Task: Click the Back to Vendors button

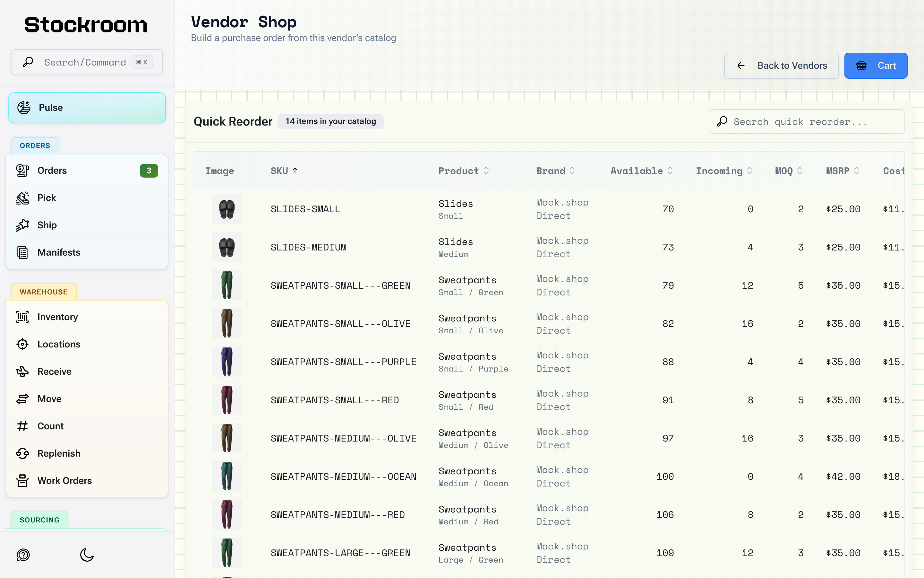Action: pyautogui.click(x=781, y=66)
